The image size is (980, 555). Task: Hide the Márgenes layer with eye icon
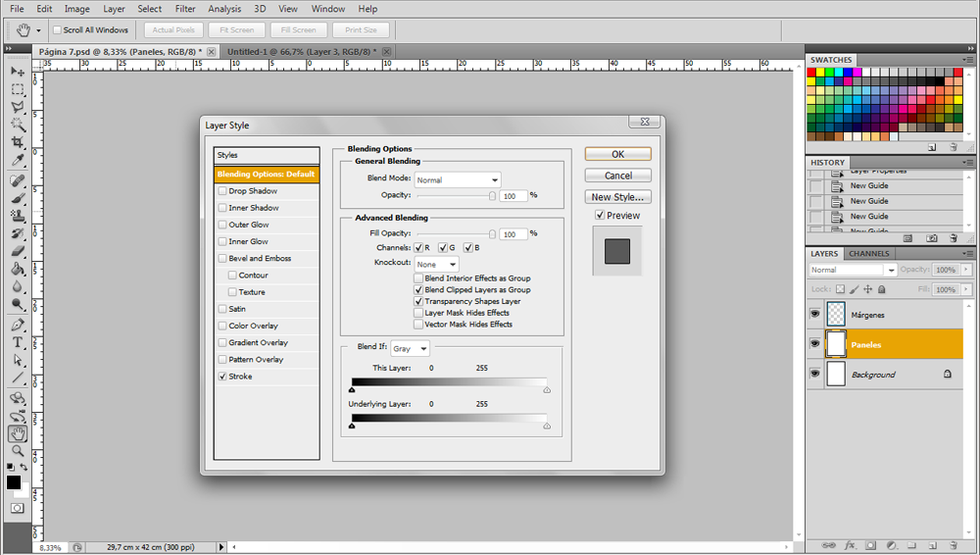click(814, 314)
